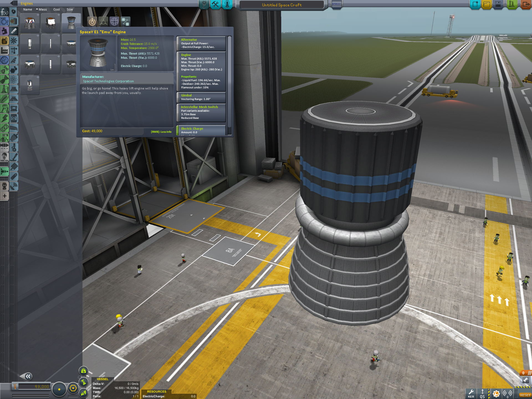The image size is (532, 399).
Task: Sort parts by Name
Action: point(27,9)
